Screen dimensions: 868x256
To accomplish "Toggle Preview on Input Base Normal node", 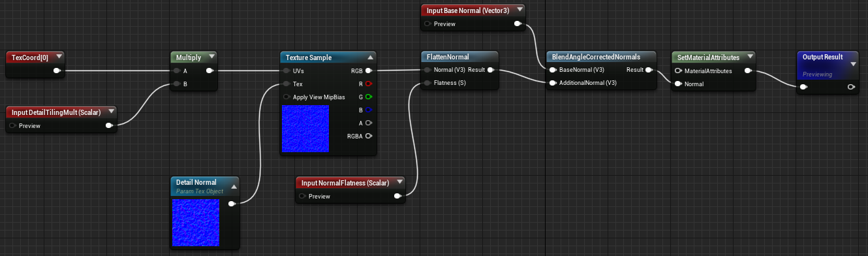I will [427, 24].
